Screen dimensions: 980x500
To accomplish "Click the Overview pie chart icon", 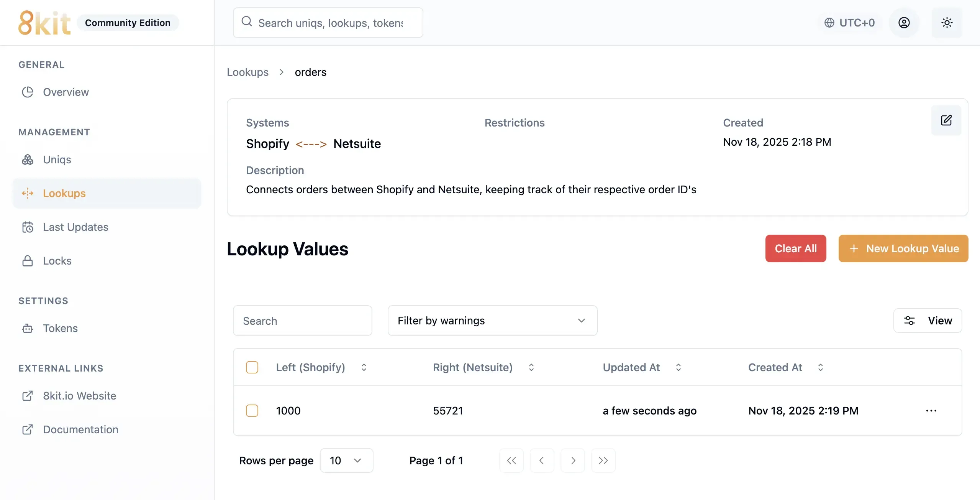I will pos(28,92).
